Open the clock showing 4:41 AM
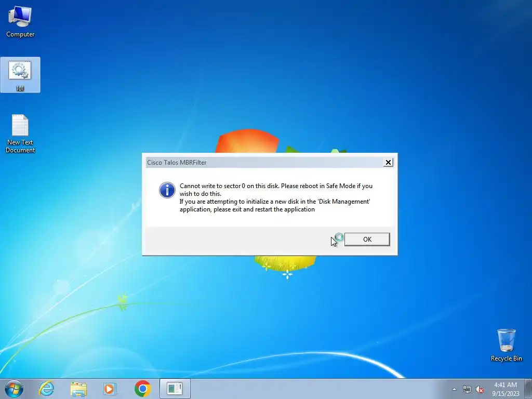Viewport: 532px width, 399px height. click(x=506, y=389)
